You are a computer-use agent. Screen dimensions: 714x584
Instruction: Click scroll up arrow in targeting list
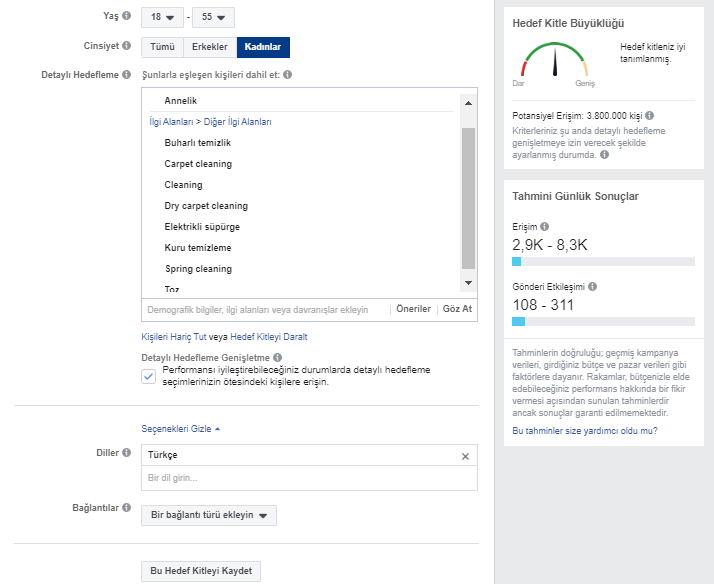pos(468,103)
